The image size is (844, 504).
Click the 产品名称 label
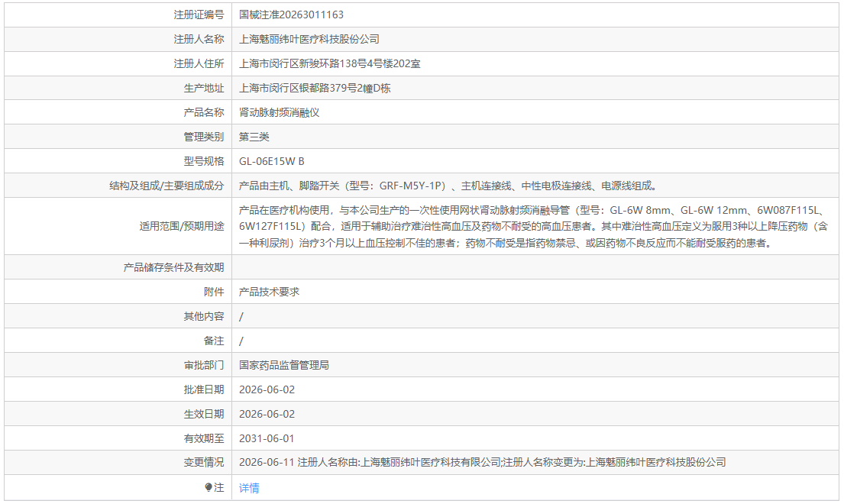(x=203, y=112)
